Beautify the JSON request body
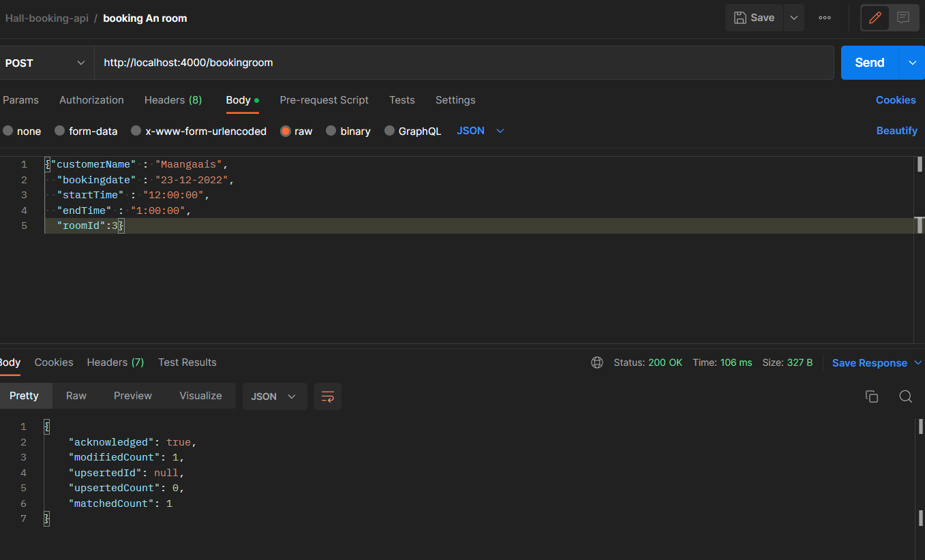925x560 pixels. 896,130
